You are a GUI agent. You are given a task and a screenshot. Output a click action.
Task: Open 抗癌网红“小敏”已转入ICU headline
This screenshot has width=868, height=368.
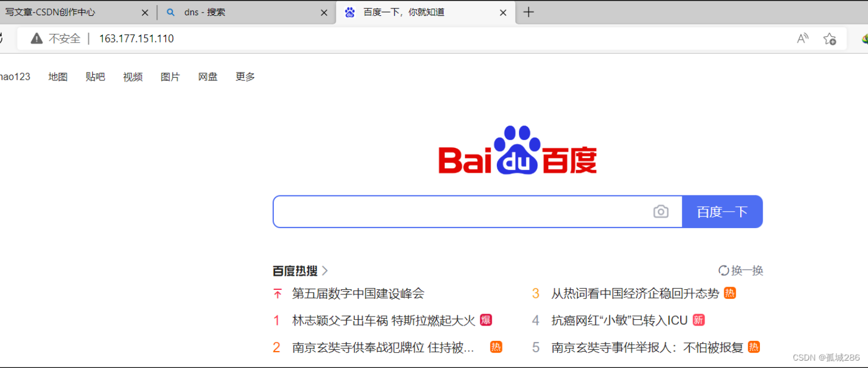click(x=619, y=320)
